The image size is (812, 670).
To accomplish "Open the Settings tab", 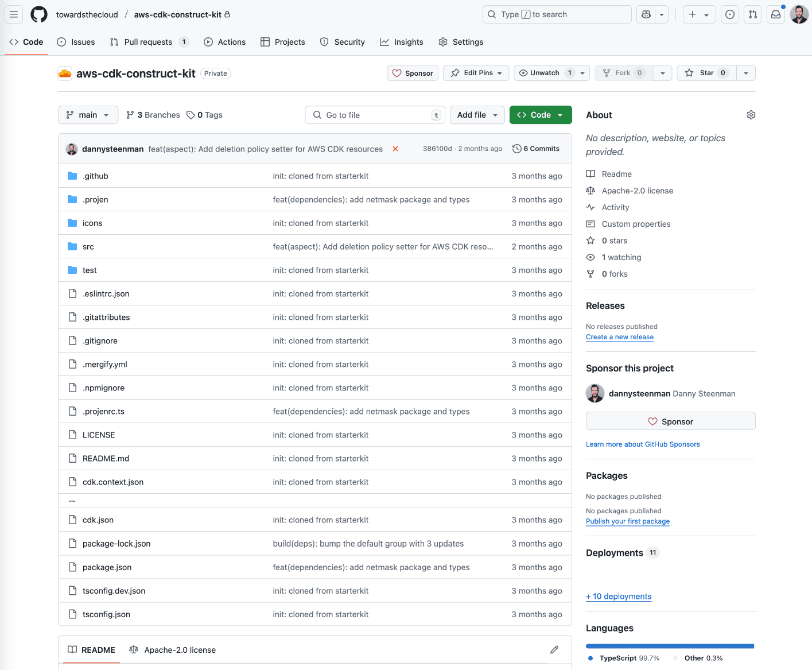I will (461, 42).
